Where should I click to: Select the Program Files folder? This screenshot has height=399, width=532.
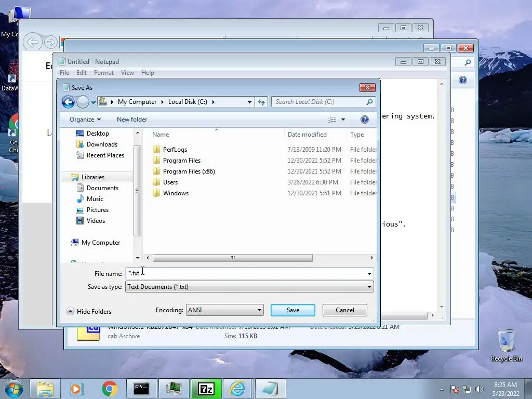coord(181,161)
